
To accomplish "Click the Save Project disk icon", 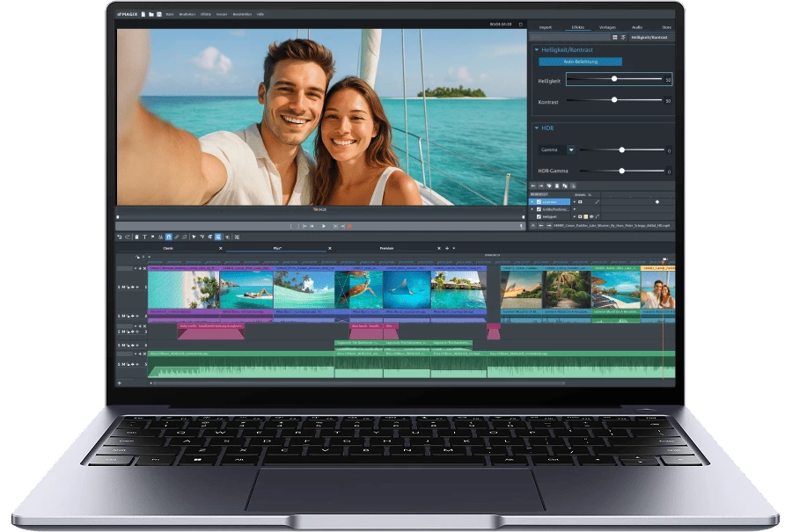I will [x=158, y=15].
